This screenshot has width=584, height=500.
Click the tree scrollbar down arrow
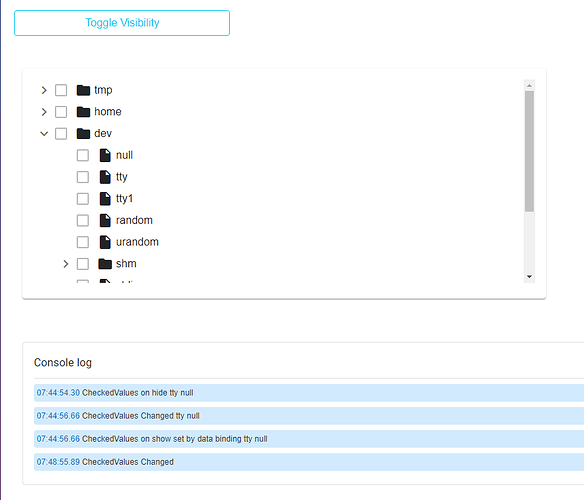coord(529,277)
